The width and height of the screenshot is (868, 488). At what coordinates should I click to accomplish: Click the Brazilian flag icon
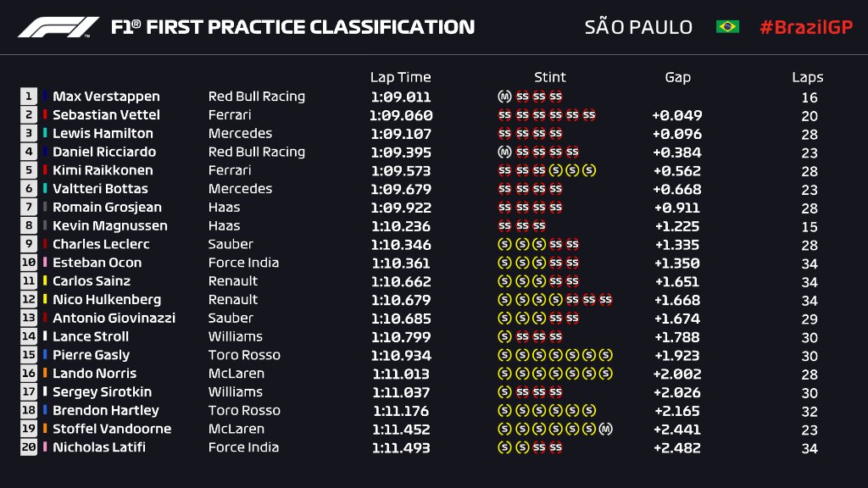(726, 27)
